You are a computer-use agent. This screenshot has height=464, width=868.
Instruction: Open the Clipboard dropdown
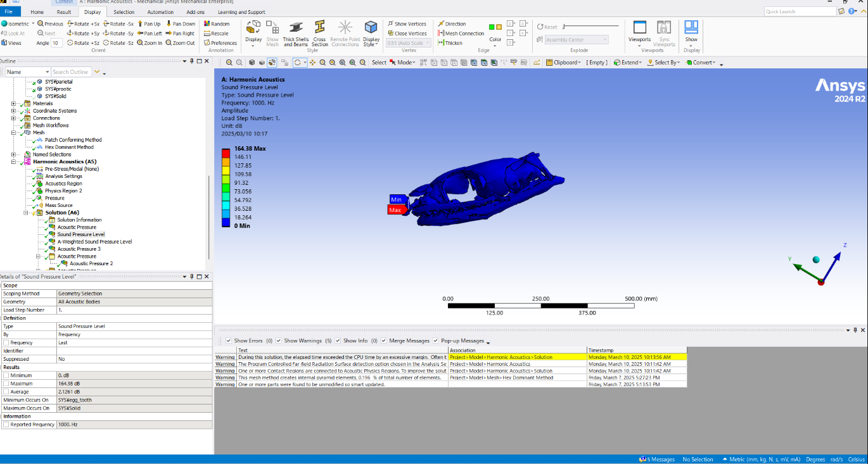point(580,62)
